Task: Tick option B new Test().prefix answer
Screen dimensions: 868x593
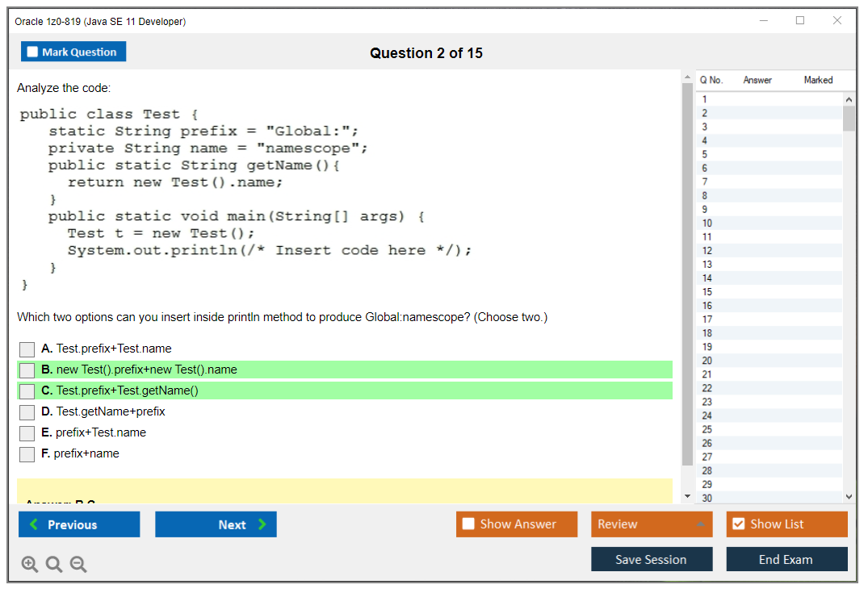Action: [27, 370]
